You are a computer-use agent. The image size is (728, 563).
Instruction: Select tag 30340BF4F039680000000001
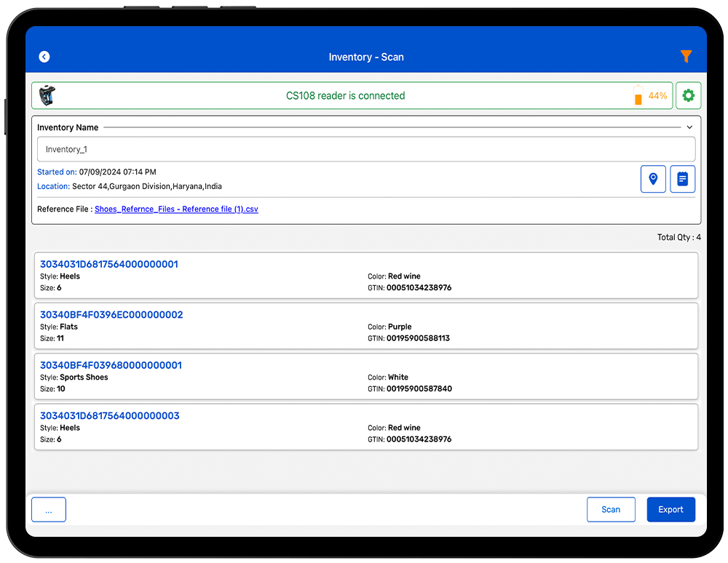[x=111, y=365]
